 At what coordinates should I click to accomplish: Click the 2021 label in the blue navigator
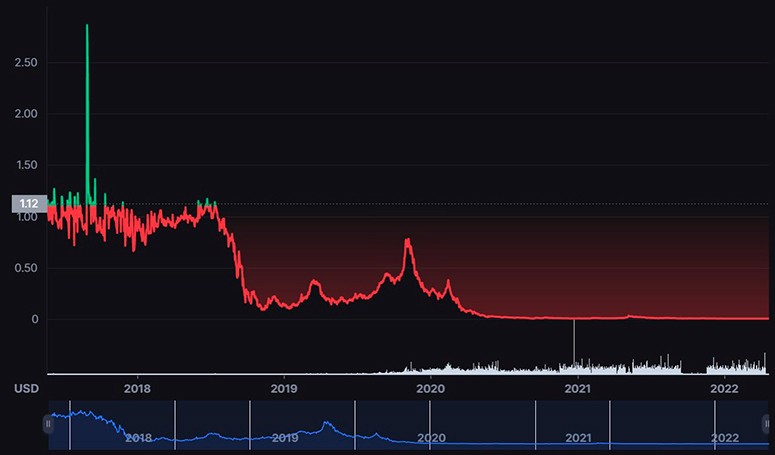578,438
